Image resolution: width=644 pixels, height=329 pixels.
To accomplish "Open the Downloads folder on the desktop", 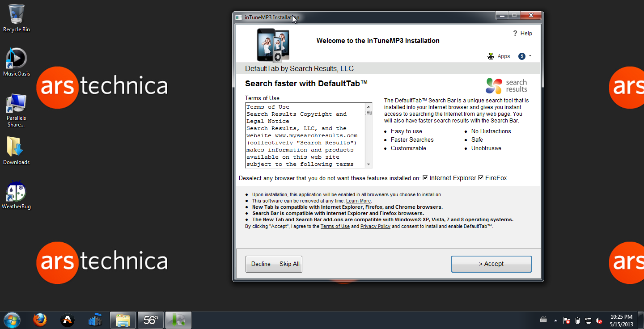I will 17,151.
